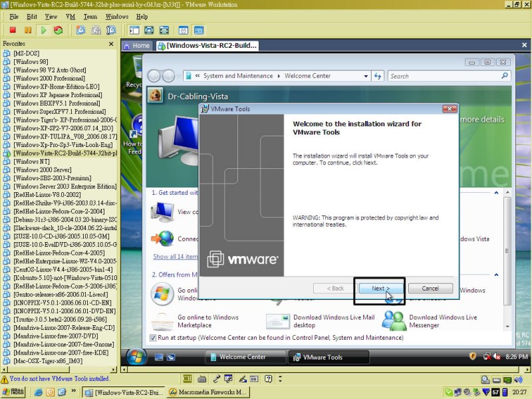This screenshot has width=532, height=399.
Task: Select [Windows 2000 Server] favorite
Action: pyautogui.click(x=43, y=170)
